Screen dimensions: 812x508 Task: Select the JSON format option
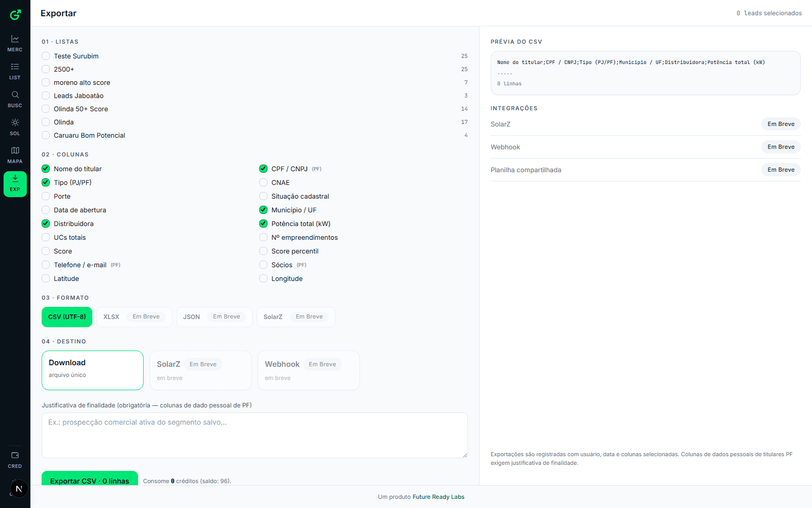click(215, 317)
